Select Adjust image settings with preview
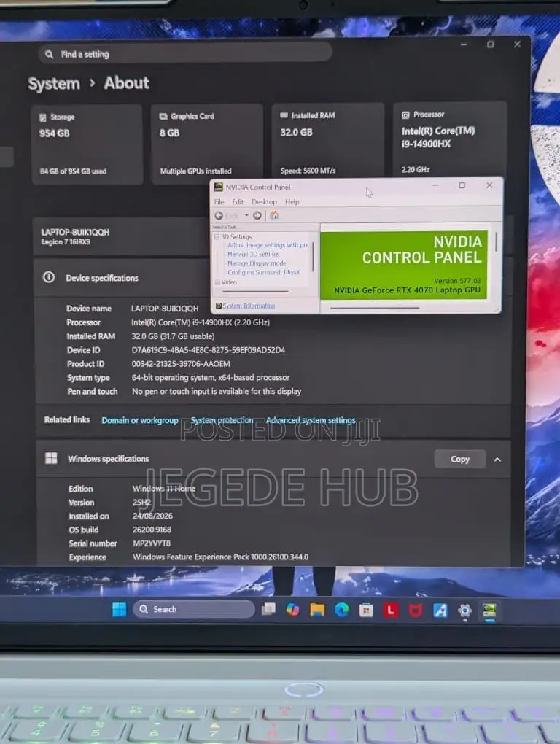560x744 pixels. [x=268, y=245]
